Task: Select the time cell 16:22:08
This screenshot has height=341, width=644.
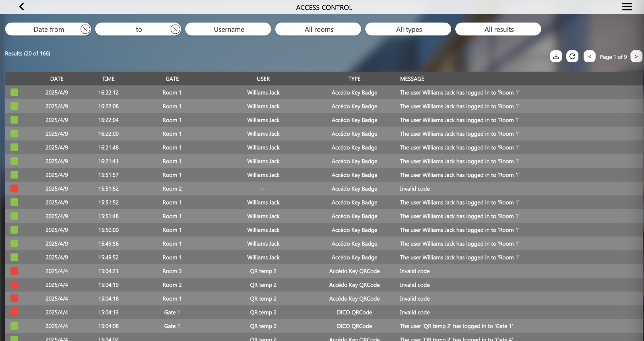Action: tap(108, 106)
